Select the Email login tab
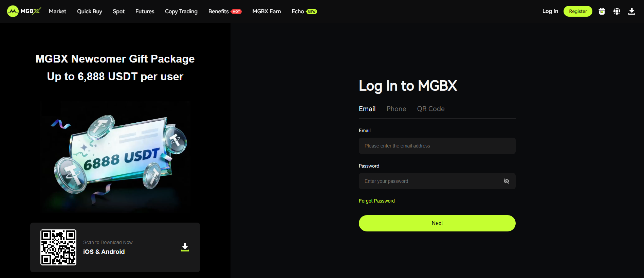 tap(367, 109)
